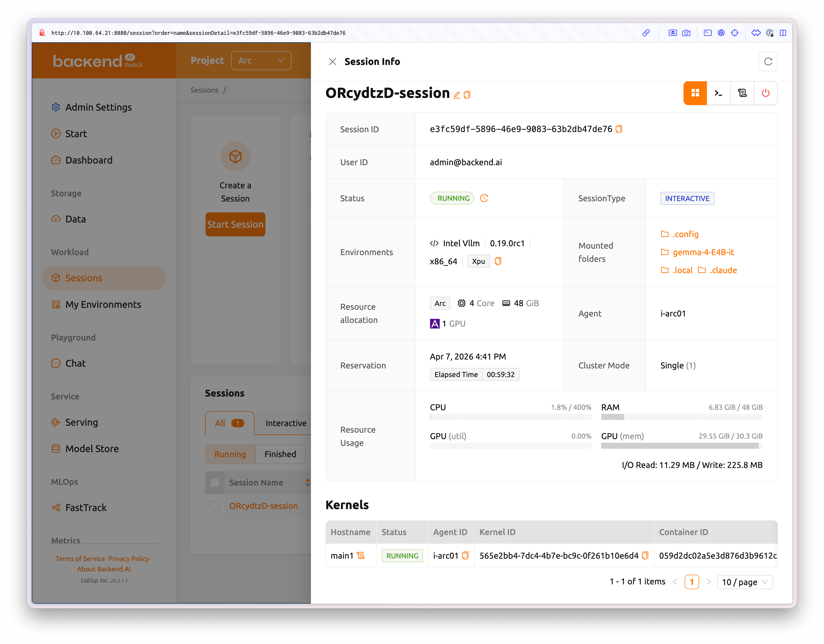Open the .config mounted folder
The height and width of the screenshot is (644, 824).
(680, 234)
